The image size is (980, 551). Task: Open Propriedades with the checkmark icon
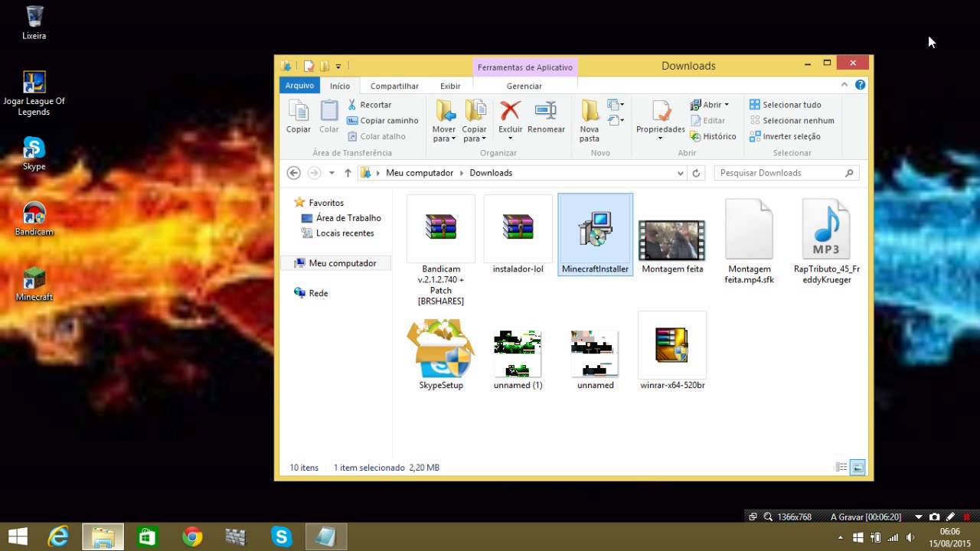coord(661,112)
